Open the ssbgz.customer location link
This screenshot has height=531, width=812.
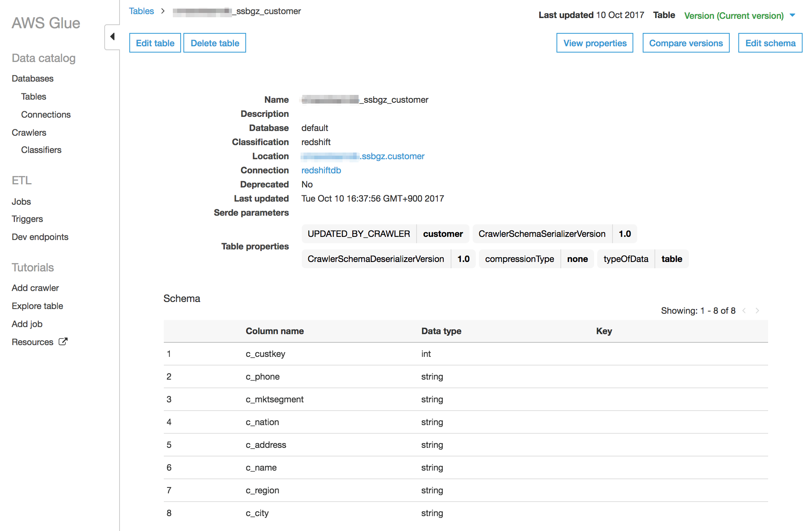(392, 156)
